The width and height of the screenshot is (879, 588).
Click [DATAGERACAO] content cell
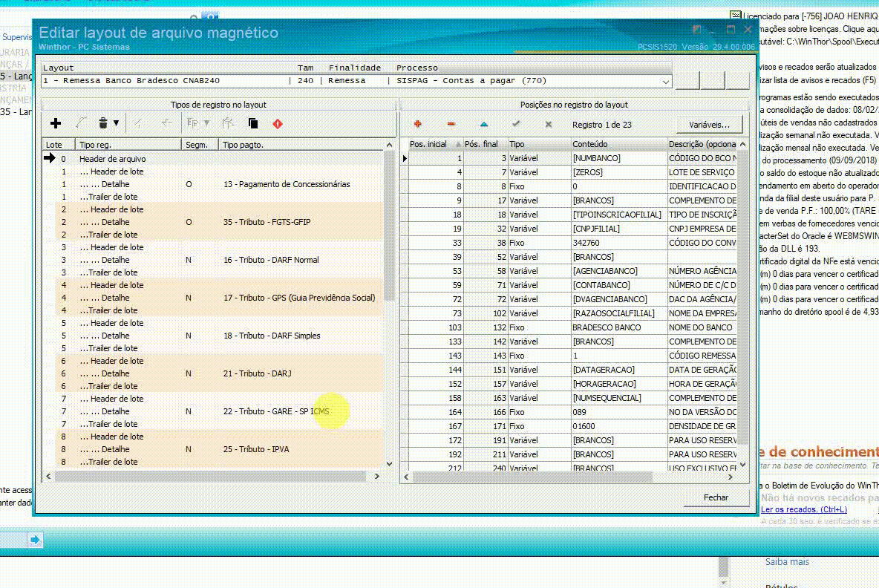[x=619, y=370]
